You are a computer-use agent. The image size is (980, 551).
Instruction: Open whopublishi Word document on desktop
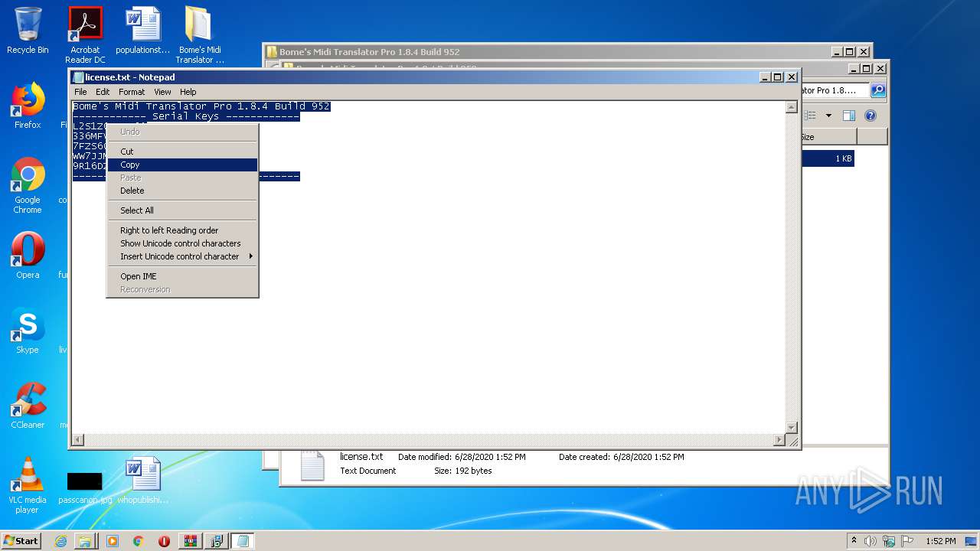click(x=143, y=481)
